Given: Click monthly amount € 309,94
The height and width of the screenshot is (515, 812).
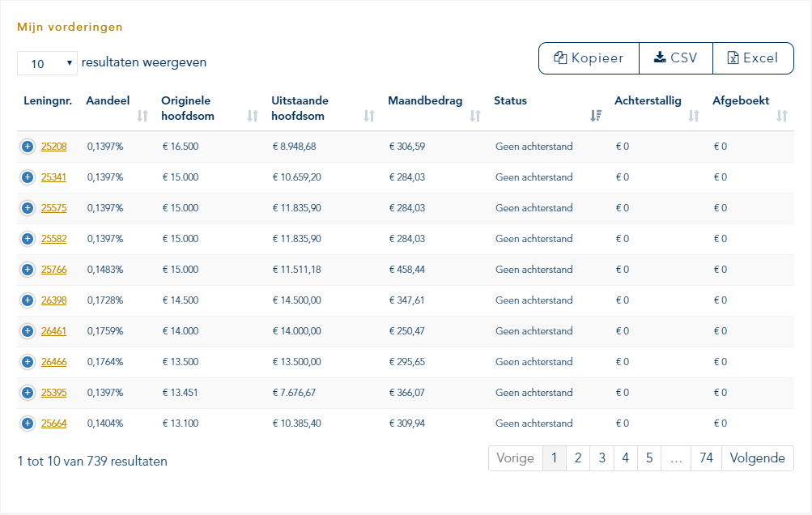Looking at the screenshot, I should 407,423.
